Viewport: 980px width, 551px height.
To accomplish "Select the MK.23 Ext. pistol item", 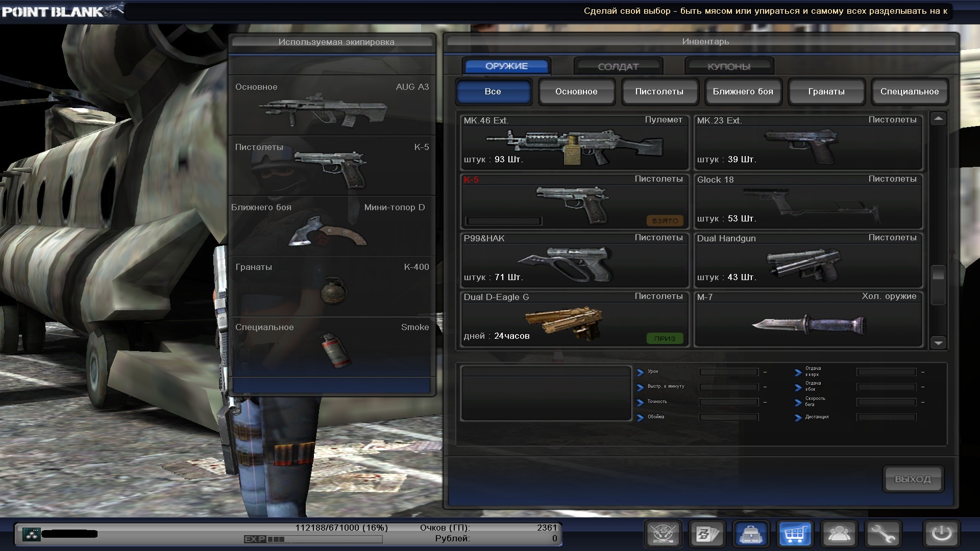I will click(808, 142).
